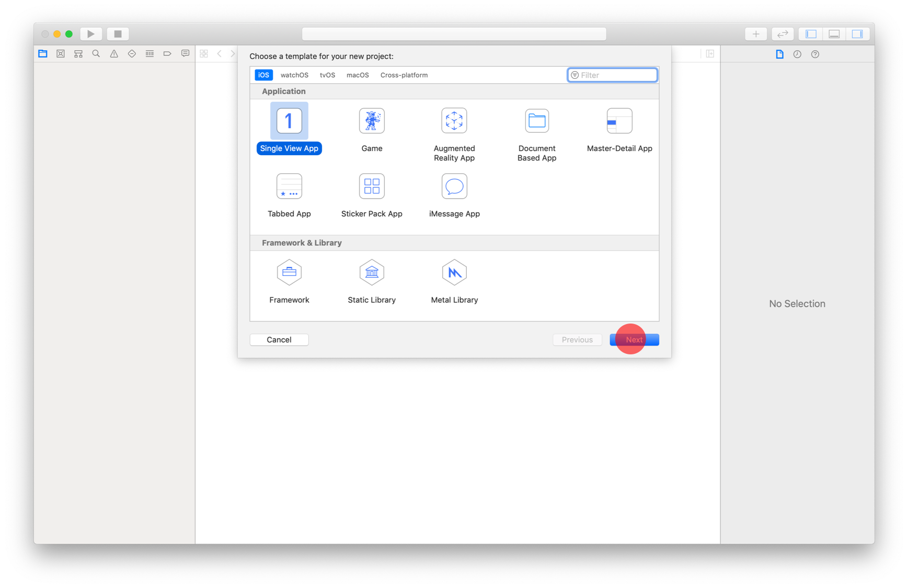The width and height of the screenshot is (907, 588).
Task: Select the Sticker Pack App template
Action: [x=371, y=195]
